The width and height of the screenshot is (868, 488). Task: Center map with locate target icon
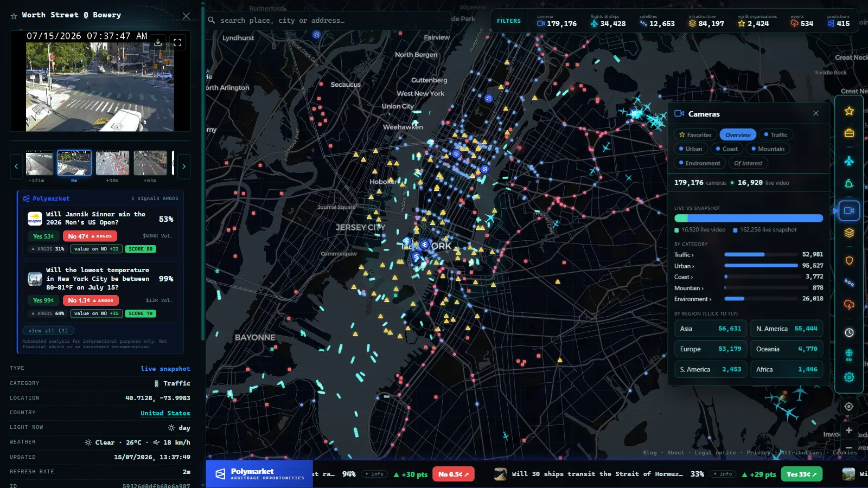849,406
